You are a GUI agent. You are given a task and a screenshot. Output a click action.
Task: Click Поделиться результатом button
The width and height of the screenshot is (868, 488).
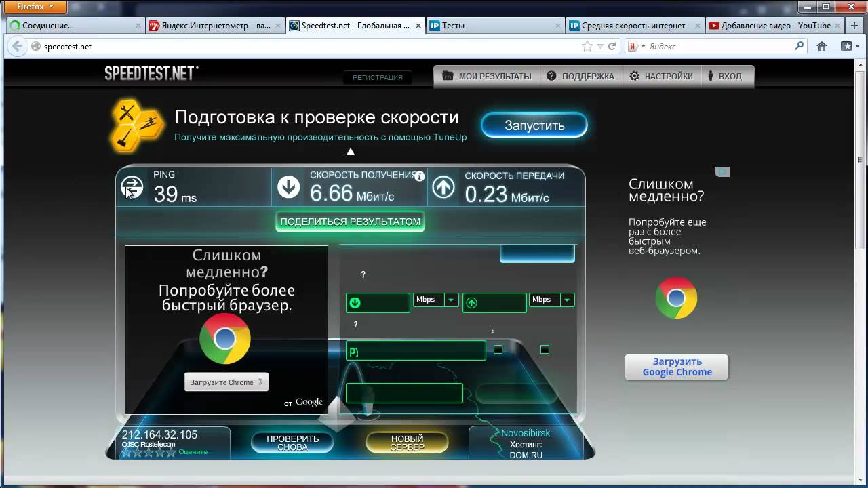pos(350,222)
